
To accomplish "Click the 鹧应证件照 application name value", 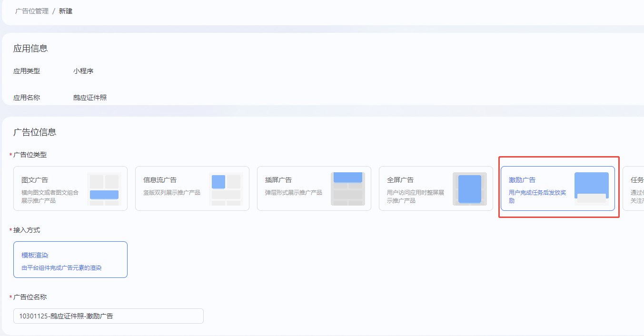I will 90,98.
